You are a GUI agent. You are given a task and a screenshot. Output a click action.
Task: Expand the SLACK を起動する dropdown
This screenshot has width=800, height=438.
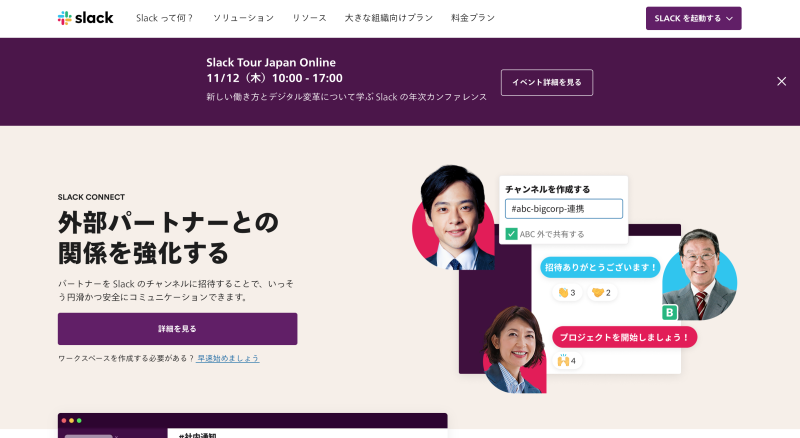point(693,18)
